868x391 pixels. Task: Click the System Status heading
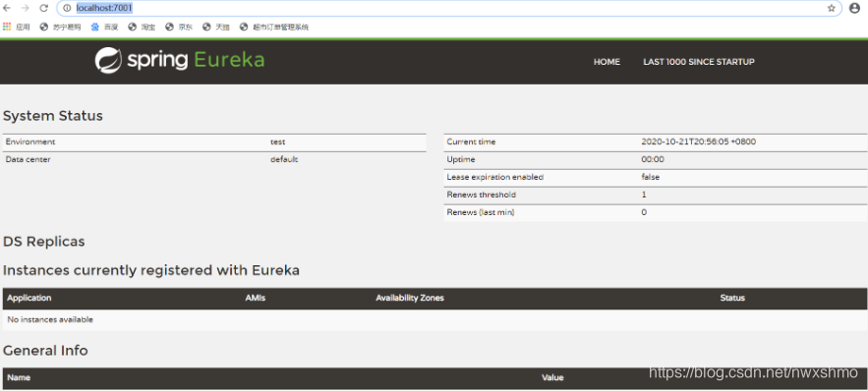[53, 116]
